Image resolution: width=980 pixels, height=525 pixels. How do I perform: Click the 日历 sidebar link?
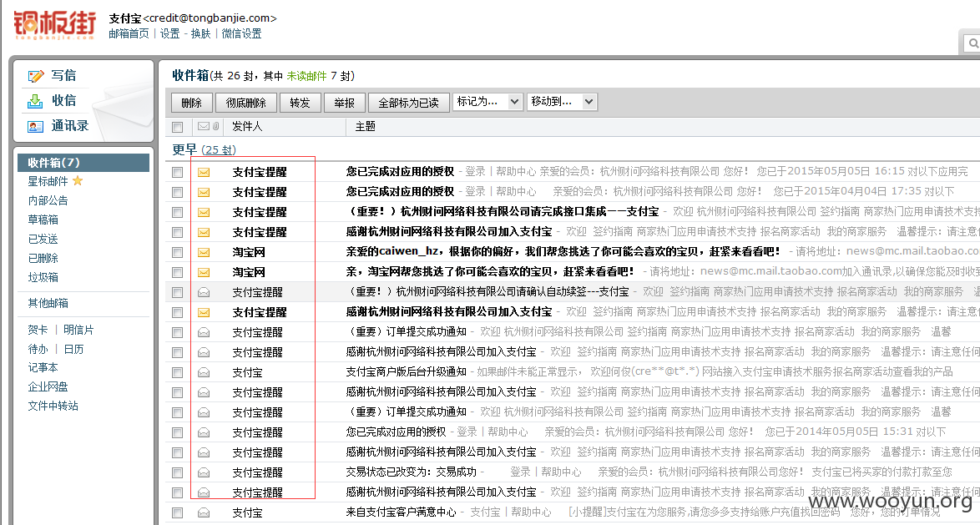[73, 349]
